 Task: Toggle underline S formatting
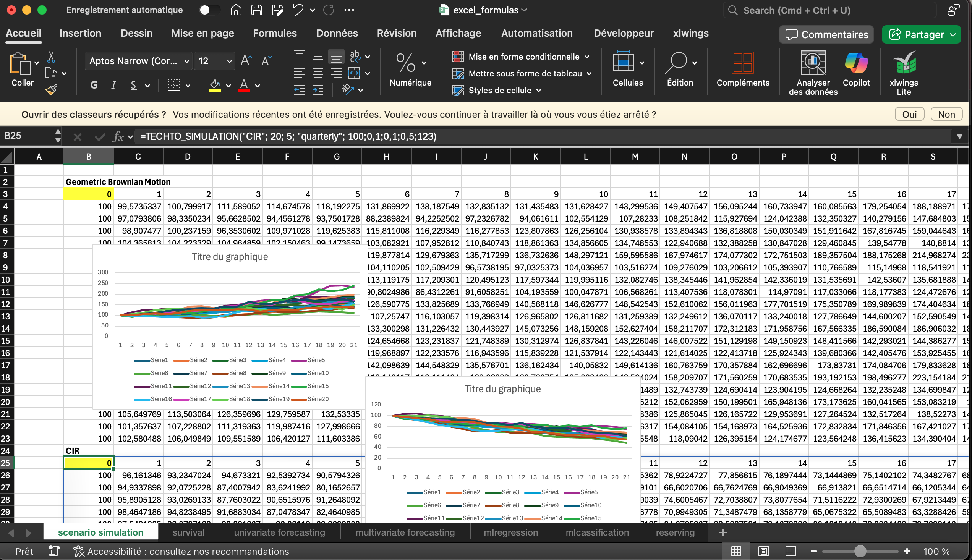[133, 85]
